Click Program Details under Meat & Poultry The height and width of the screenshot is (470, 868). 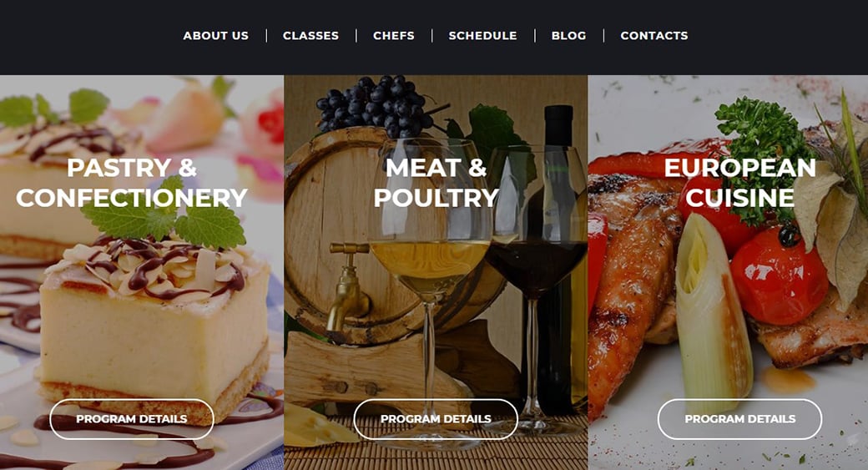436,419
